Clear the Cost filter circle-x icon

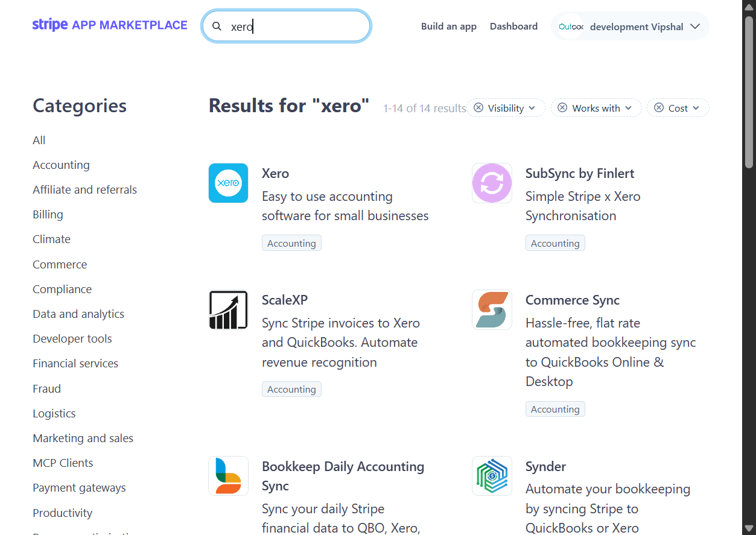coord(659,108)
